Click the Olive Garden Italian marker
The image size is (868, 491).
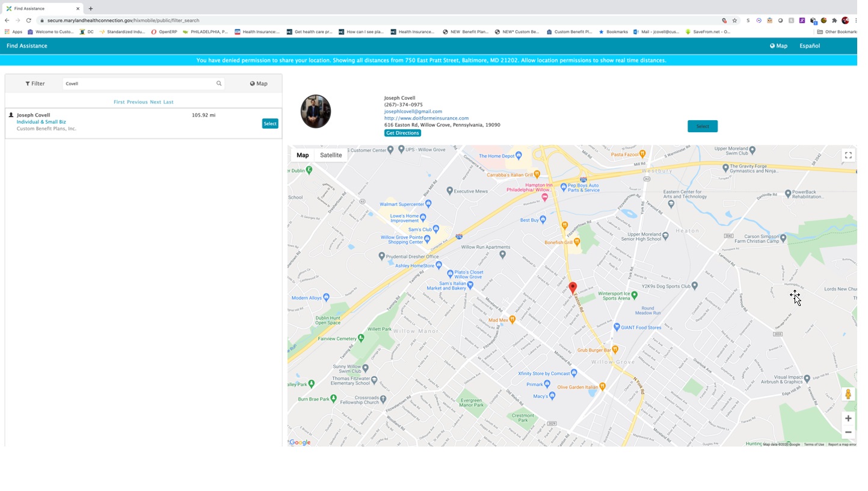(602, 386)
